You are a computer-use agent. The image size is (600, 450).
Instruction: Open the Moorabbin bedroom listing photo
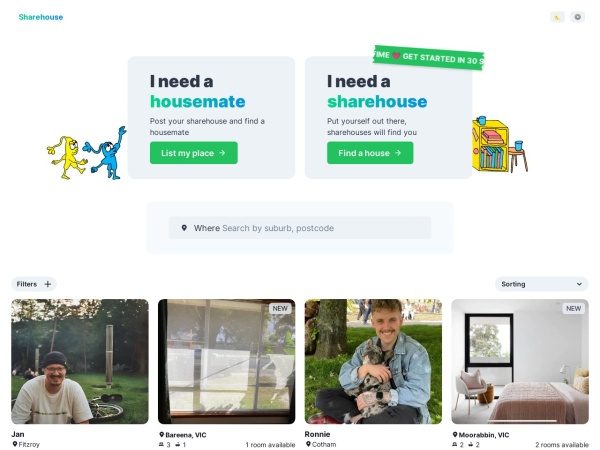click(520, 361)
